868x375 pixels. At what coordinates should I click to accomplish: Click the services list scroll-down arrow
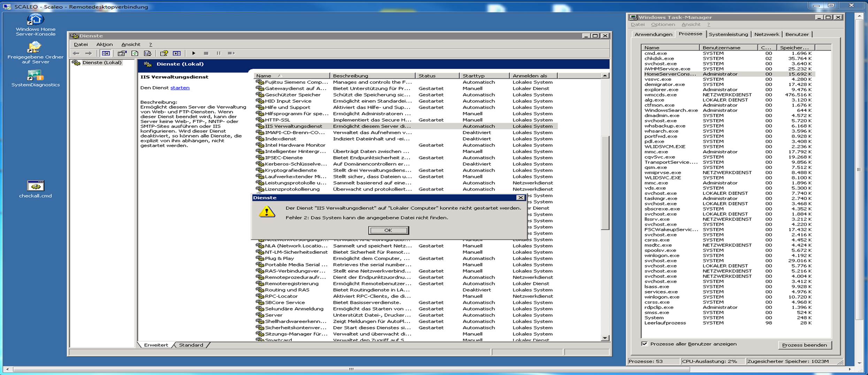(x=605, y=338)
